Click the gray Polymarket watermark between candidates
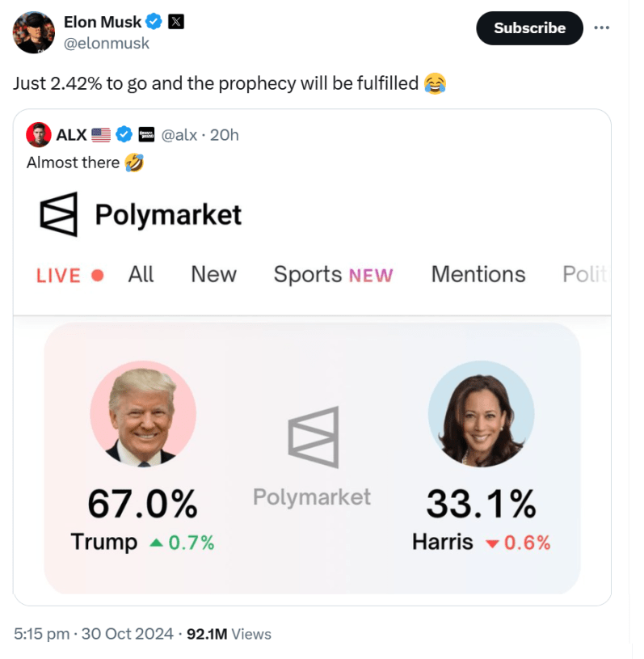Viewport: 644px width, 659px height. click(x=311, y=437)
